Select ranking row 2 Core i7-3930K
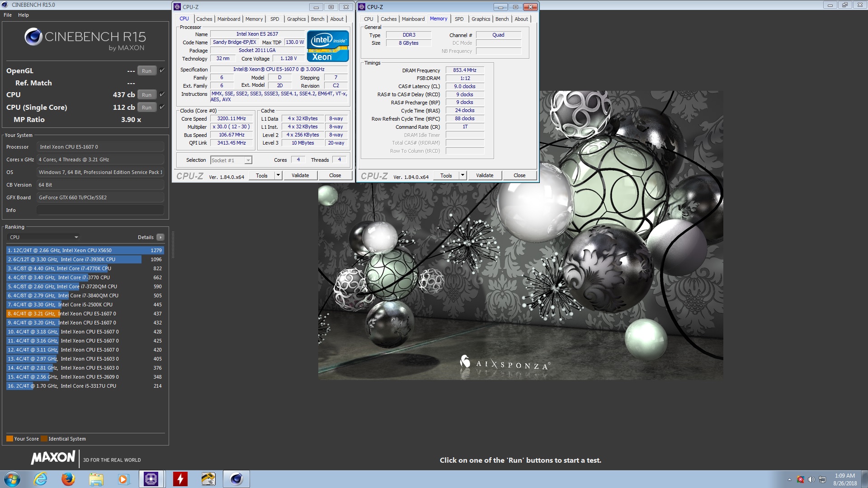This screenshot has width=868, height=488. tap(85, 259)
